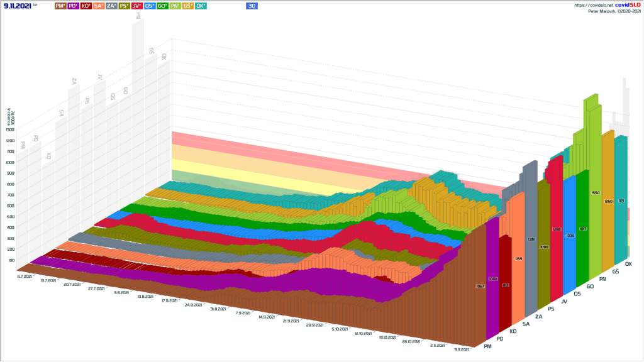The width and height of the screenshot is (644, 362).
Task: Toggle the KO region series button
Action: (x=86, y=6)
